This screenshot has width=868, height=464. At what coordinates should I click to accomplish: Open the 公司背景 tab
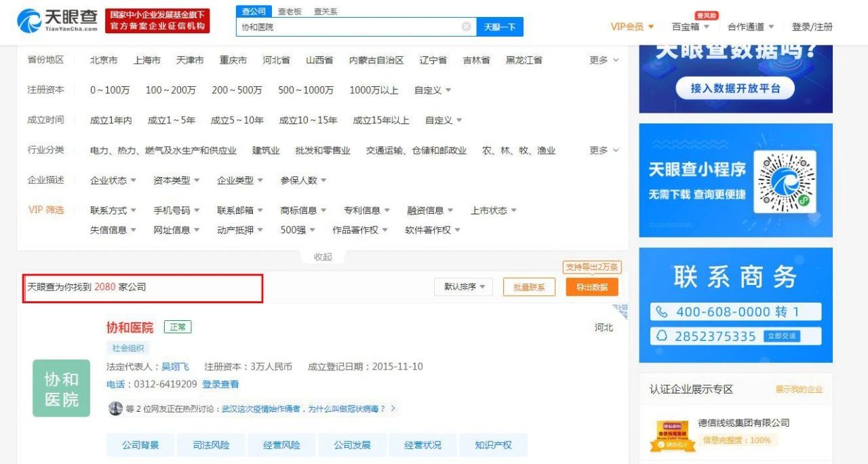coord(140,445)
